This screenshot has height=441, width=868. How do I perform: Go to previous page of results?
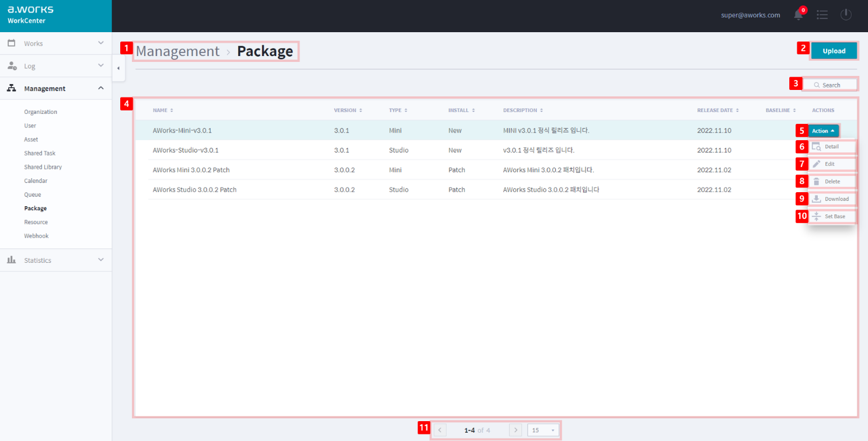pos(440,430)
